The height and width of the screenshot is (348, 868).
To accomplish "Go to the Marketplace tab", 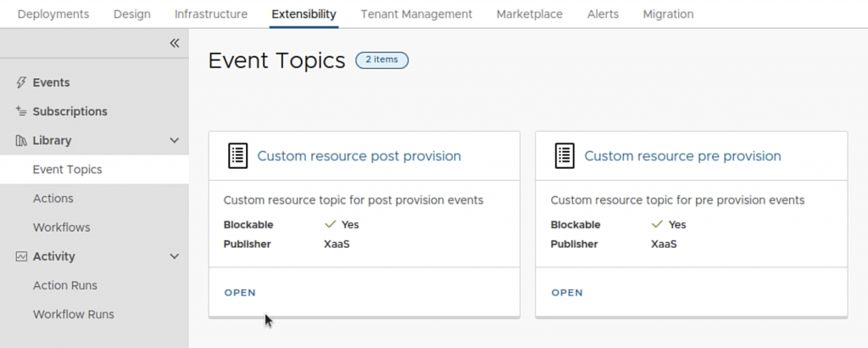I will pos(529,14).
